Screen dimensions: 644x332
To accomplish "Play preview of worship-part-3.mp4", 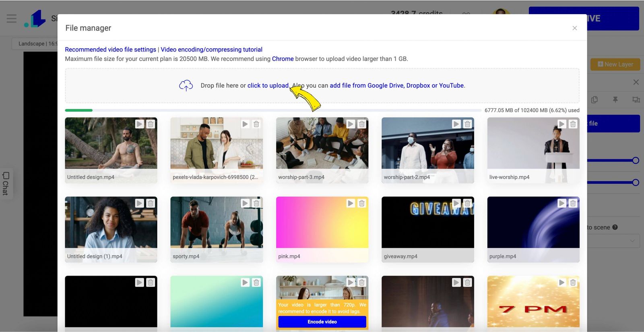I will coord(351,124).
